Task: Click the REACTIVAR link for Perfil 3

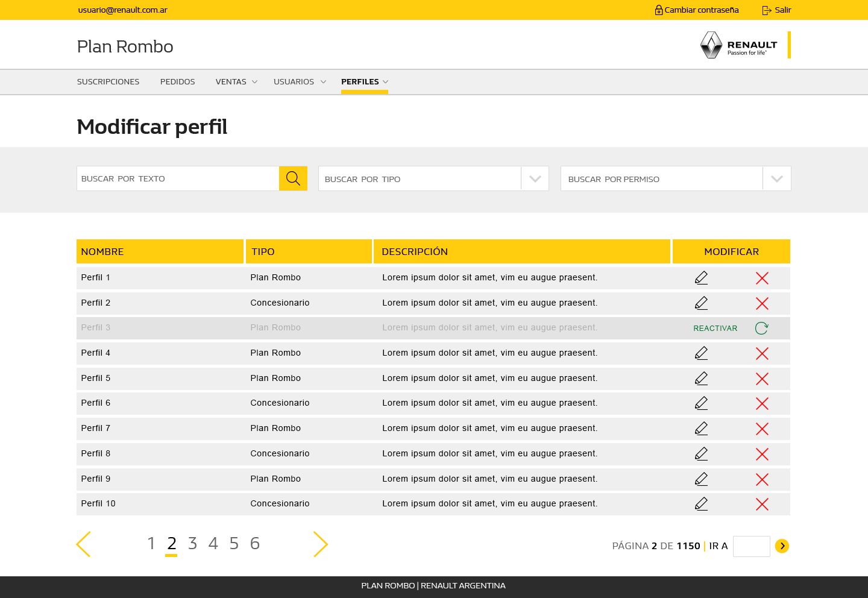Action: (x=715, y=328)
